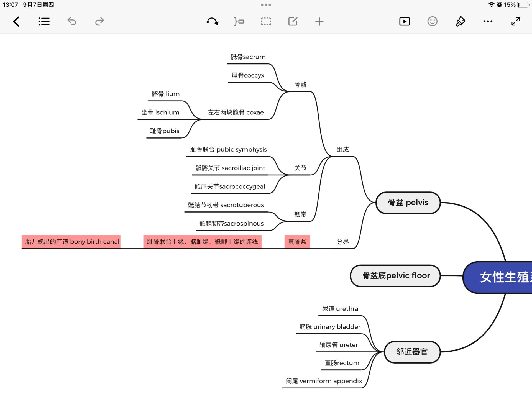532x399 pixels.
Task: Select the 输尿管 ureter leaf
Action: tap(339, 345)
